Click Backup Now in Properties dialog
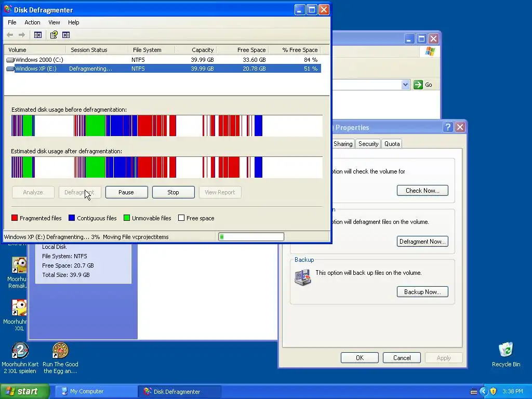This screenshot has height=399, width=532. [422, 292]
